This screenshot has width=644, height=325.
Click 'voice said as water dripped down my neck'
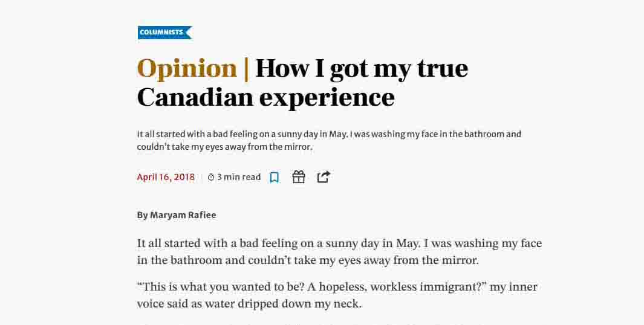point(249,304)
